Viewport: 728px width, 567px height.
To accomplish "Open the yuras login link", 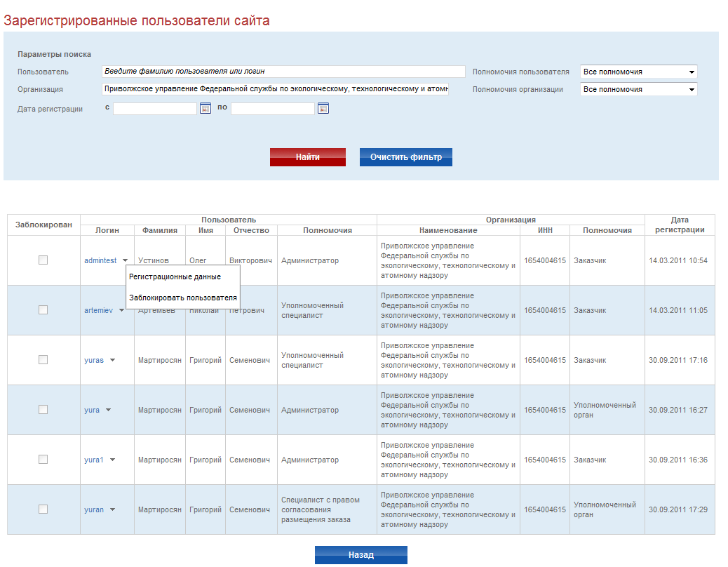I will coord(94,361).
